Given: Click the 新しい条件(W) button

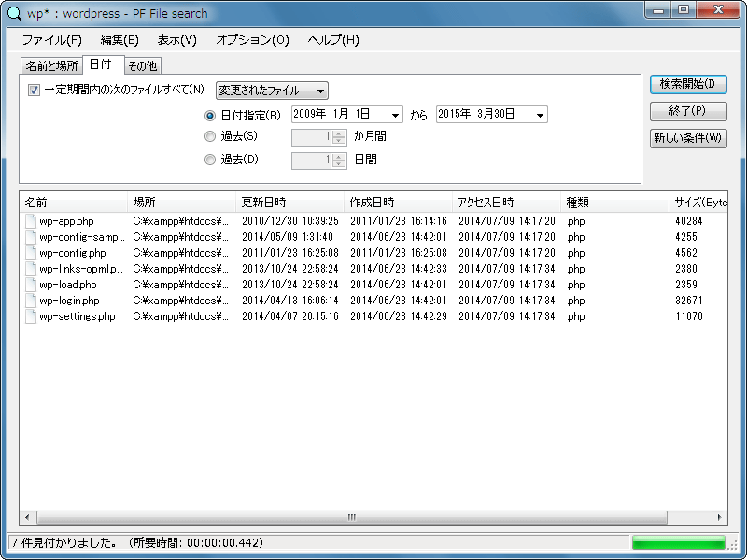Looking at the screenshot, I should pos(688,138).
